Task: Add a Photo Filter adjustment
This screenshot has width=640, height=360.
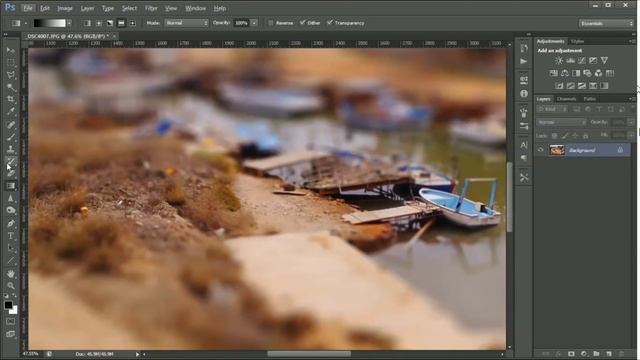Action: click(587, 73)
